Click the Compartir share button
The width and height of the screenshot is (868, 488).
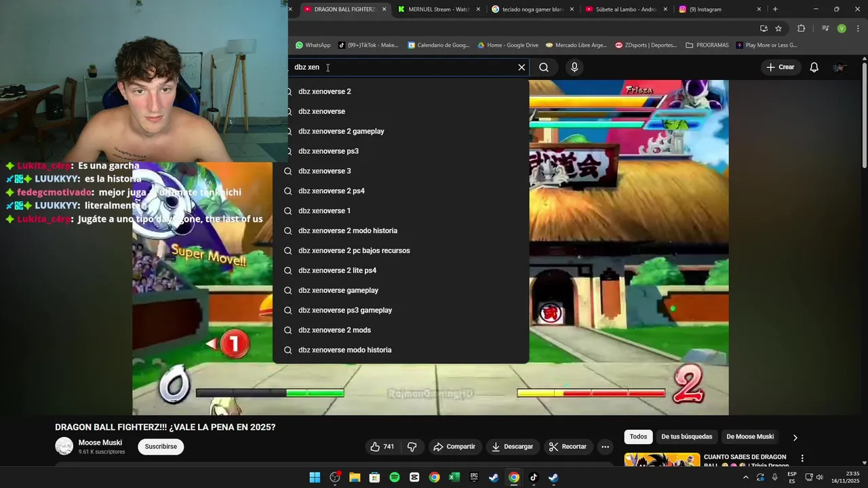454,447
